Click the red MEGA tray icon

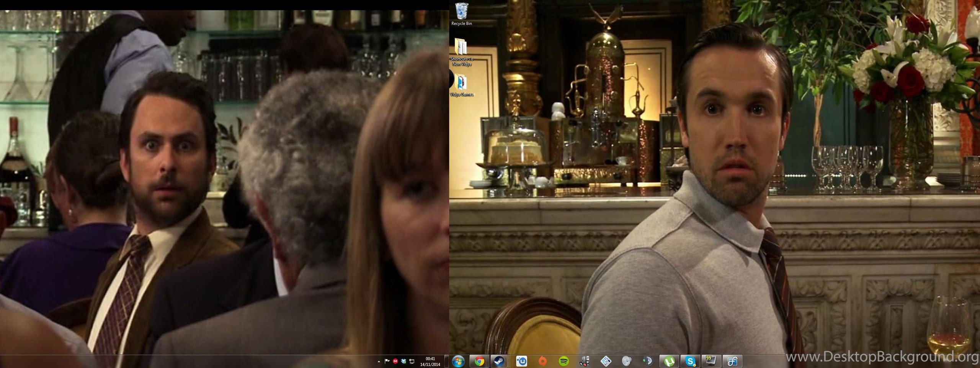395,361
